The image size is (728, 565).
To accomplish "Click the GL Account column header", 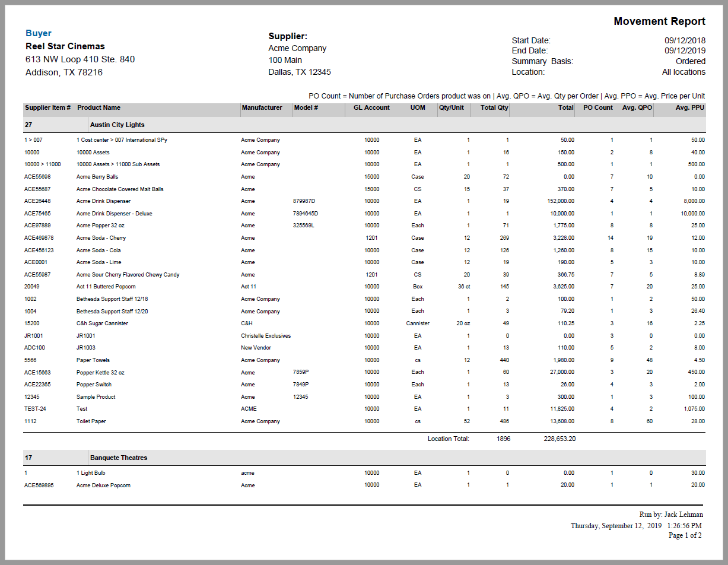I will [x=371, y=108].
